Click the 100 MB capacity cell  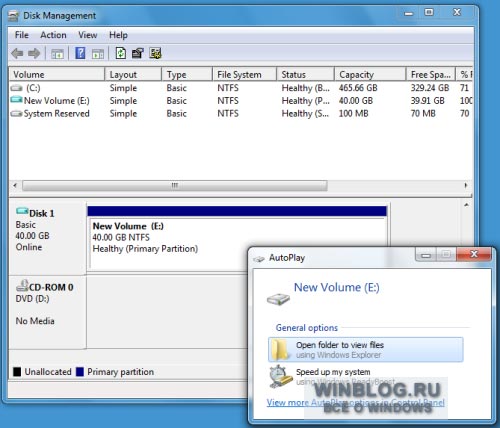(x=353, y=114)
